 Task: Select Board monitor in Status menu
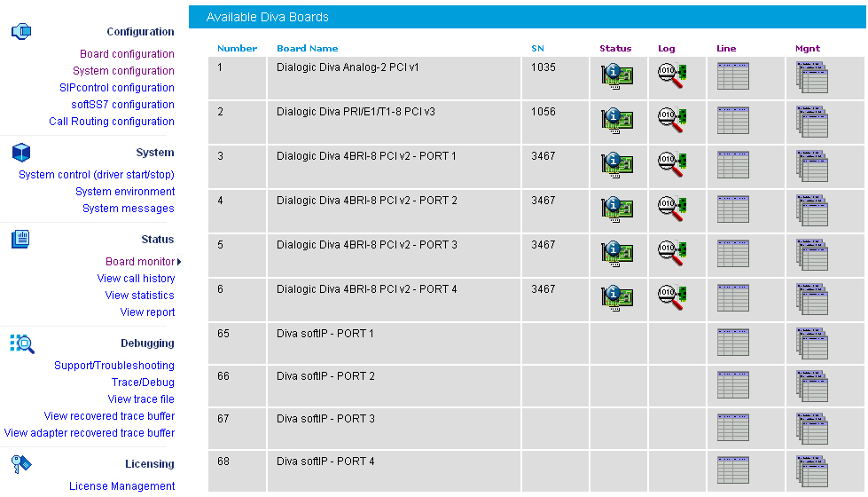pyautogui.click(x=139, y=262)
